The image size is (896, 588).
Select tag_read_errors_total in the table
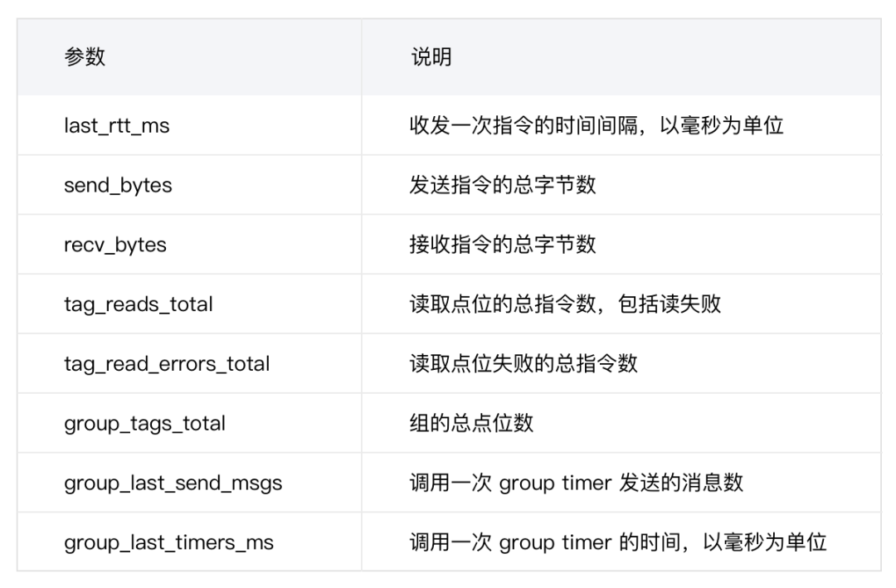coord(167,363)
